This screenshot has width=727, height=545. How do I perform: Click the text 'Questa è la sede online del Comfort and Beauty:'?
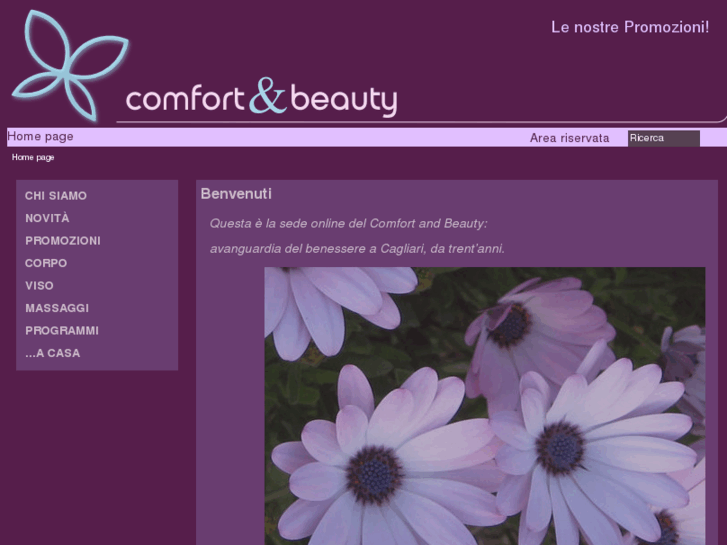pyautogui.click(x=348, y=224)
